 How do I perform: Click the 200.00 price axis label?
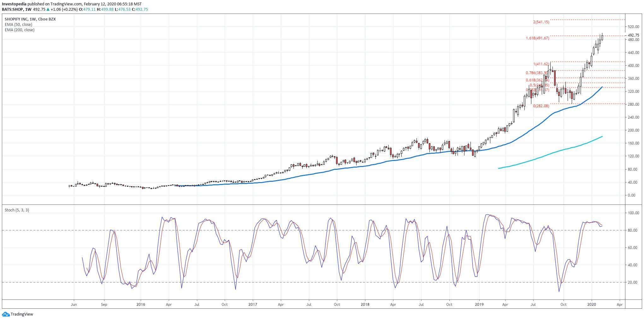(634, 130)
